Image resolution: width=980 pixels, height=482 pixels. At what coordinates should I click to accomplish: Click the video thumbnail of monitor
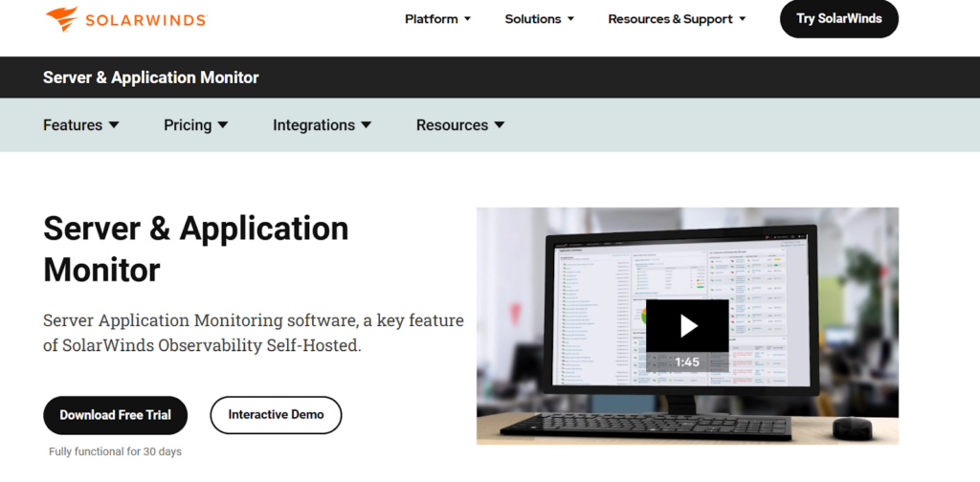(687, 326)
